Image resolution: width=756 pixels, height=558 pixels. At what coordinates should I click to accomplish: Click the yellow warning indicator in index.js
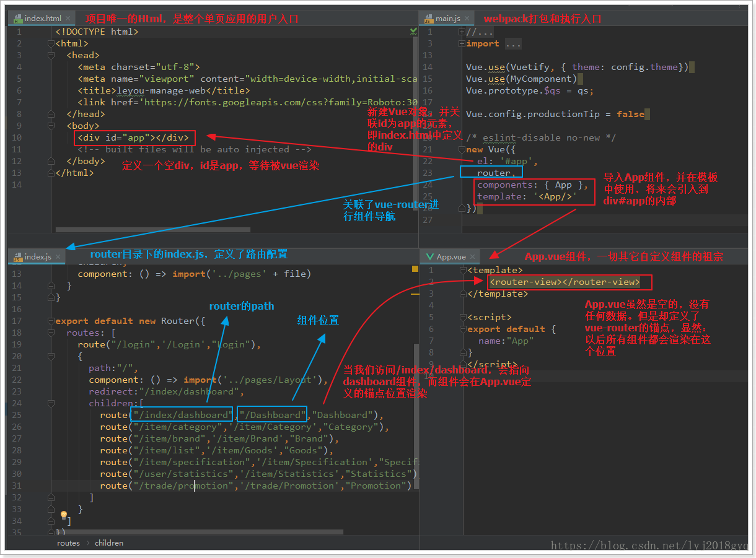pyautogui.click(x=415, y=269)
